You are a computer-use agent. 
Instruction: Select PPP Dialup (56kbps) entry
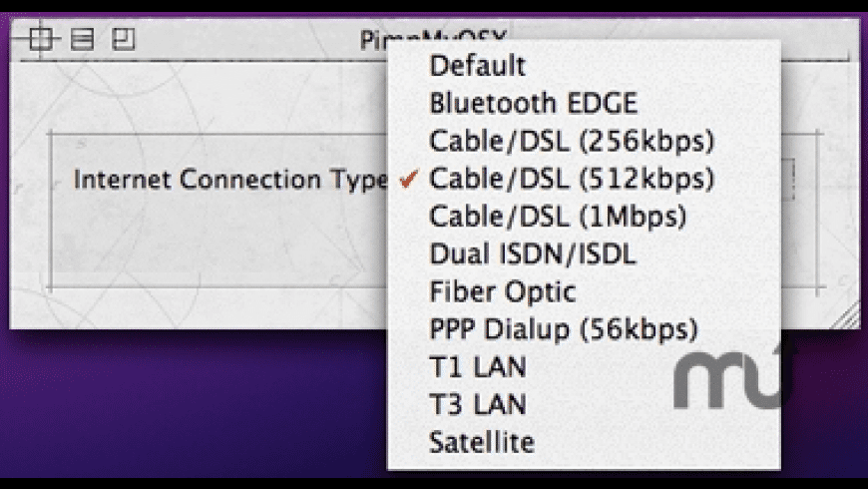(x=564, y=329)
